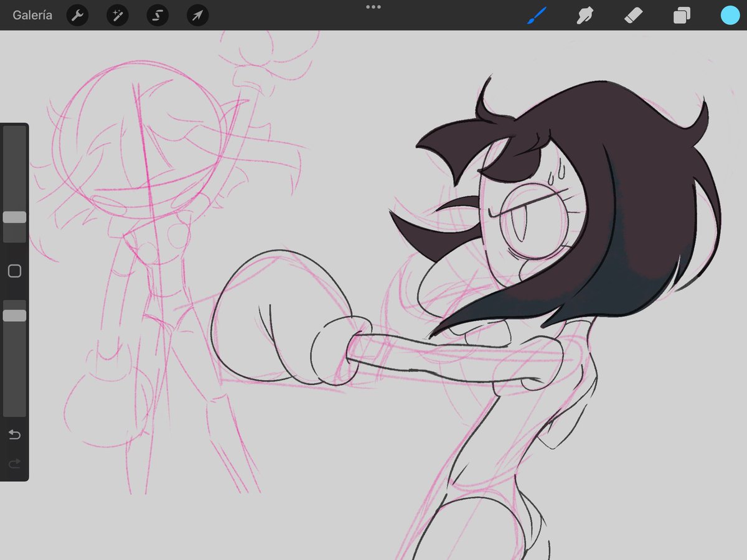This screenshot has height=560, width=747.
Task: Adjust the brush opacity slider
Action: (x=14, y=314)
